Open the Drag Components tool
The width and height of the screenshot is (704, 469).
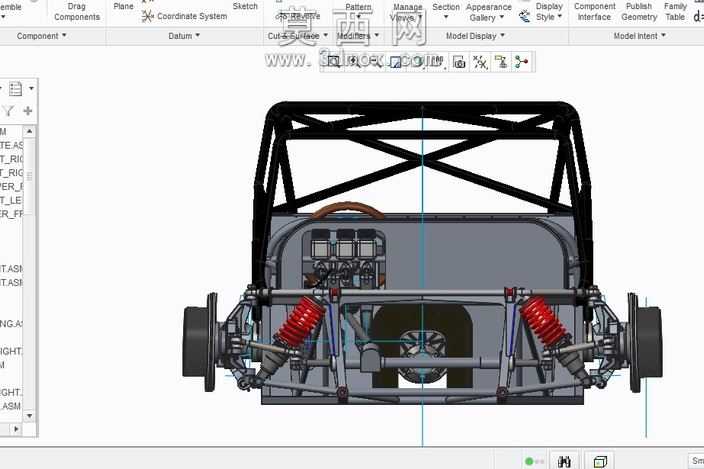coord(77,12)
